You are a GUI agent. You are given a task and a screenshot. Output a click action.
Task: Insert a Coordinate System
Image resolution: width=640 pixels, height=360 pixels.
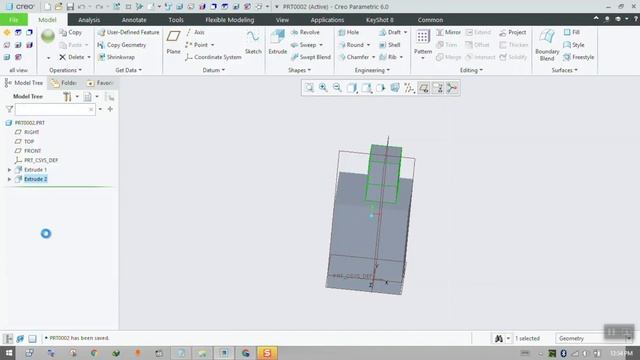coord(213,57)
